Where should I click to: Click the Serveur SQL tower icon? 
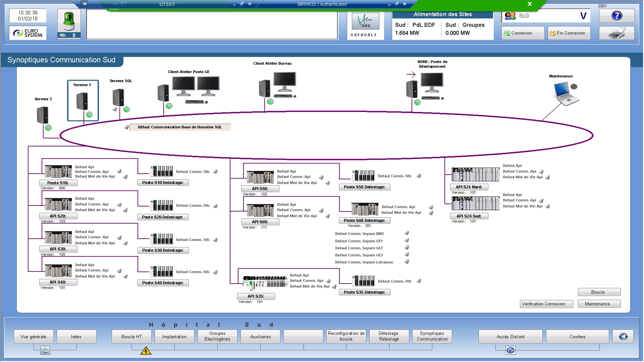pos(118,98)
